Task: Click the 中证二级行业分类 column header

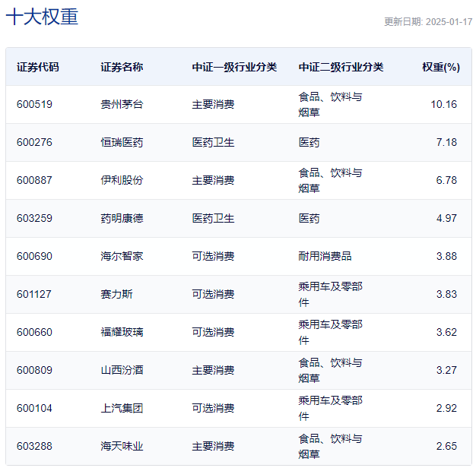Action: (341, 67)
